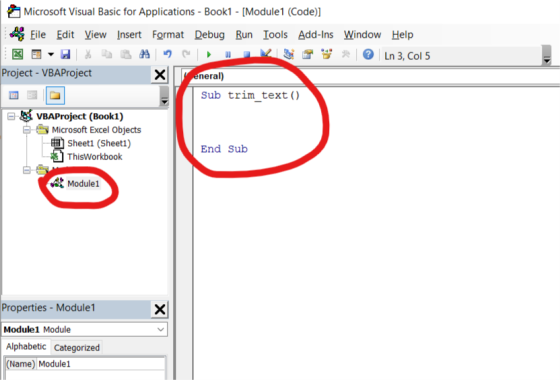Close the Project - VBAProject panel
This screenshot has height=380, width=560.
point(160,75)
